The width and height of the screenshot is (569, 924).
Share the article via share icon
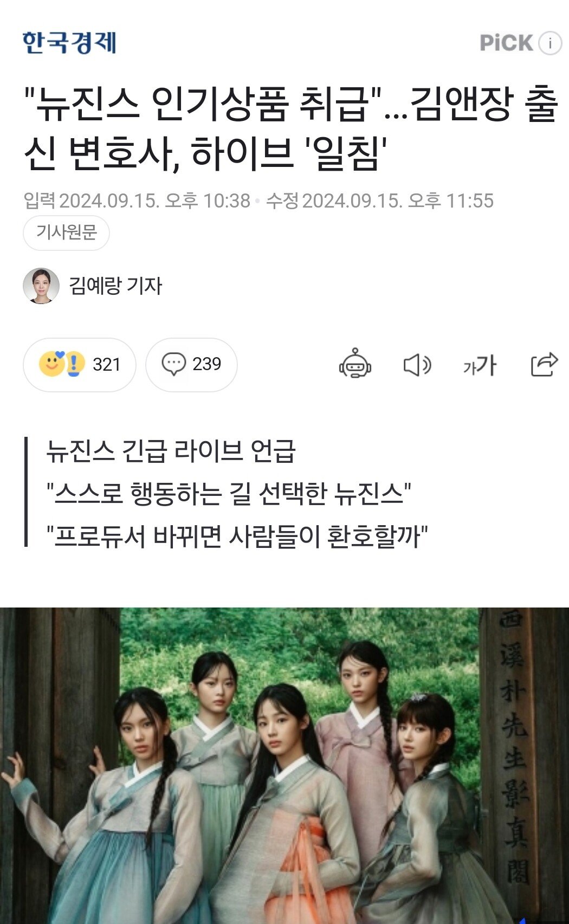click(544, 364)
